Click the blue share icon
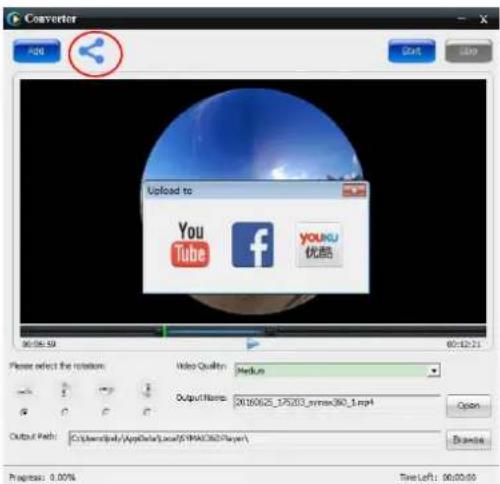500x484 pixels. [x=92, y=51]
